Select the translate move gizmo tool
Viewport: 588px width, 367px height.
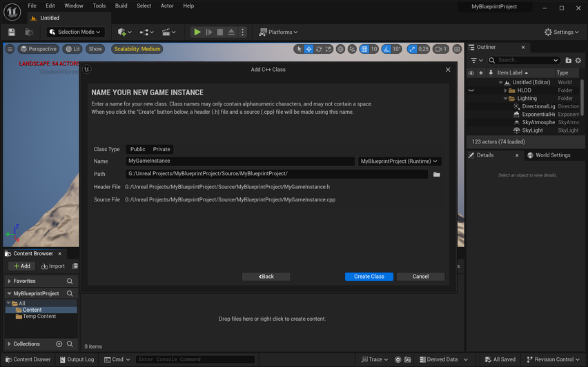tap(308, 49)
